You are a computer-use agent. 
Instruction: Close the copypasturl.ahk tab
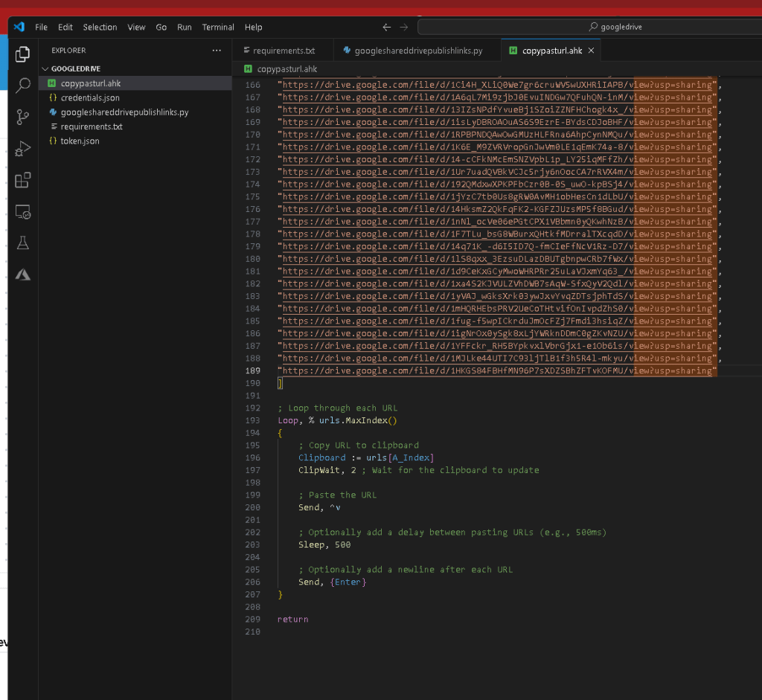pos(591,51)
